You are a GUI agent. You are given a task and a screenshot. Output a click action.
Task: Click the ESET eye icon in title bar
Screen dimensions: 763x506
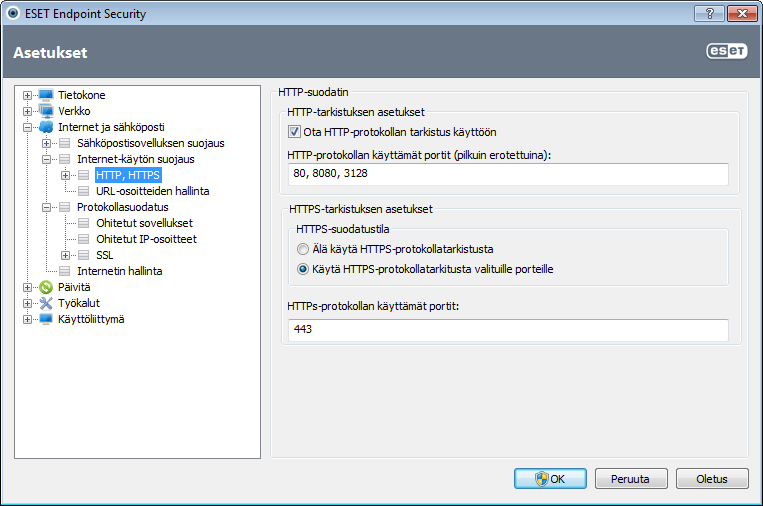tap(13, 13)
